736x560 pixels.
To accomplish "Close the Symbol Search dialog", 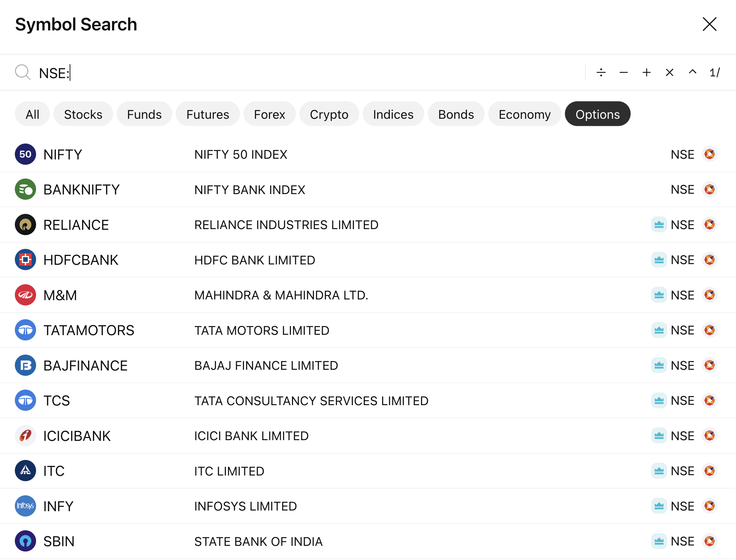I will (x=709, y=24).
